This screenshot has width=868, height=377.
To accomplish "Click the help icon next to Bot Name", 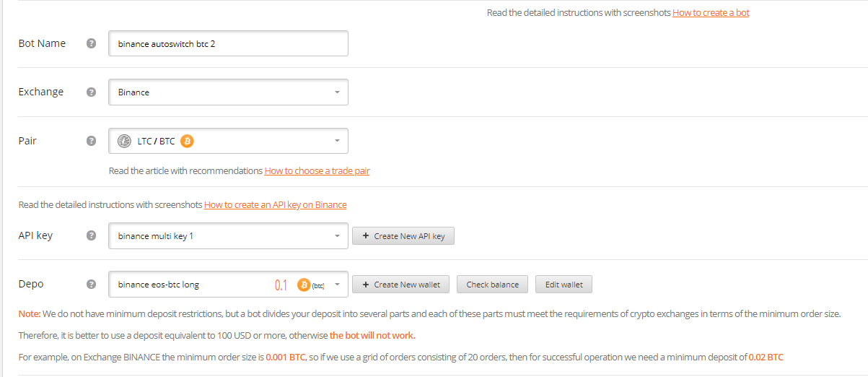I will click(x=91, y=43).
